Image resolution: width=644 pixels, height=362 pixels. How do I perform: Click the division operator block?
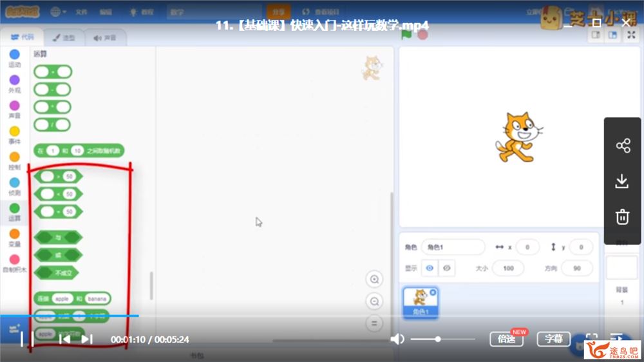pyautogui.click(x=52, y=125)
